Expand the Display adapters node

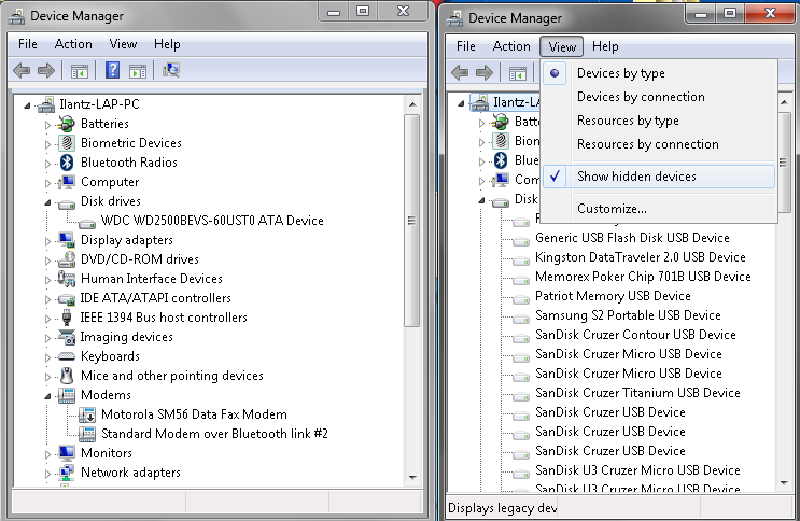pyautogui.click(x=47, y=240)
